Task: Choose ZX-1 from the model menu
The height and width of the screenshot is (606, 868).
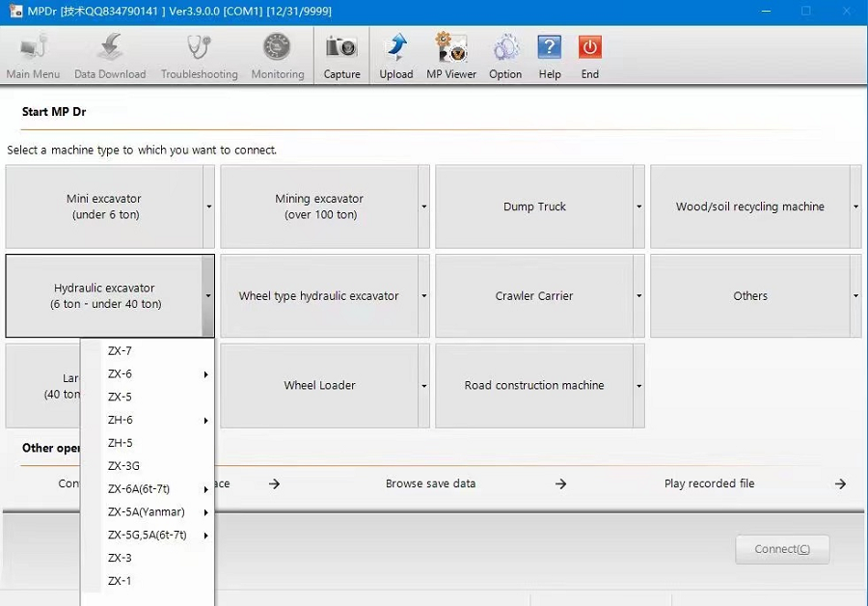Action: (x=148, y=581)
